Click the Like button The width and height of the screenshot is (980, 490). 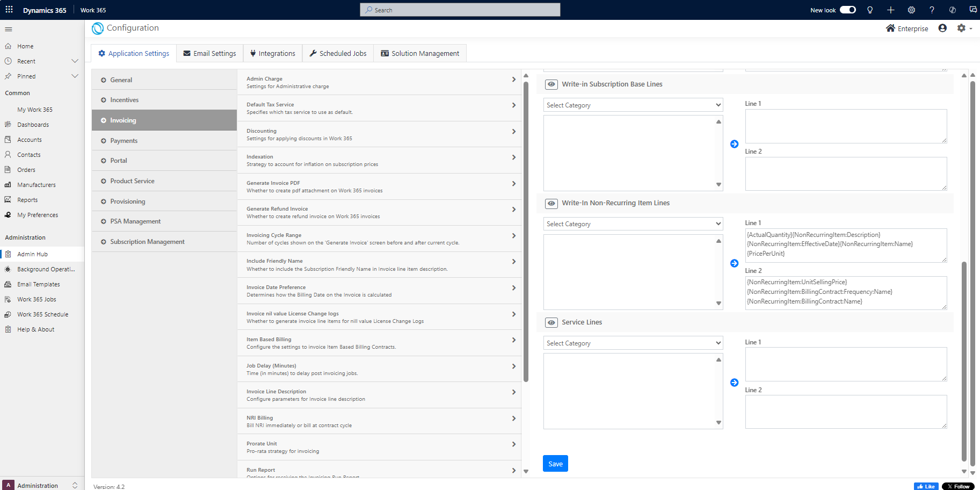point(926,486)
